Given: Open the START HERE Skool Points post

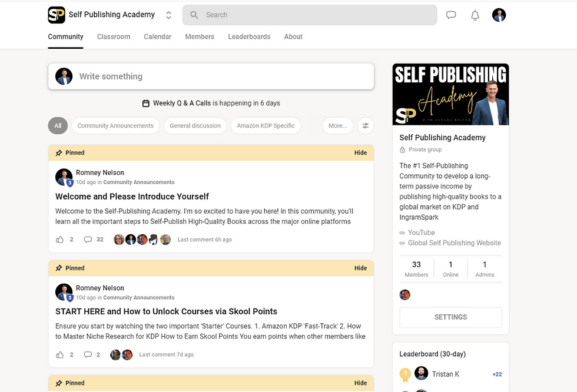Looking at the screenshot, I should [166, 311].
